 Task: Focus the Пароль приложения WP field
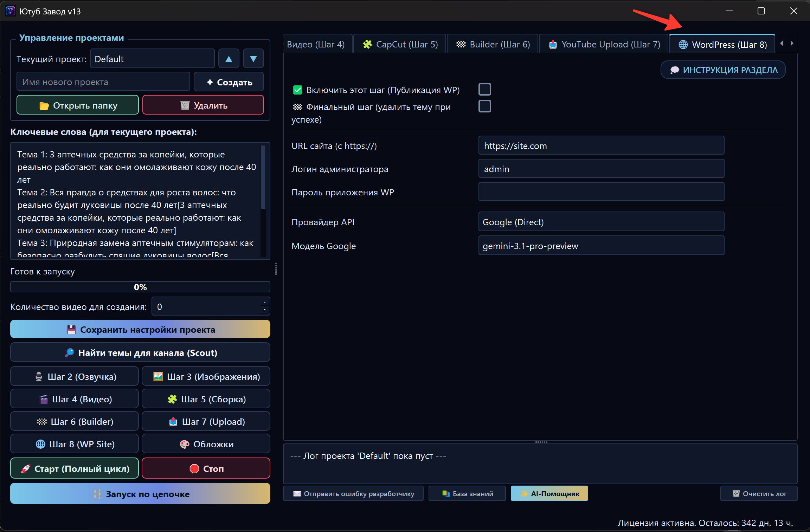coord(601,192)
